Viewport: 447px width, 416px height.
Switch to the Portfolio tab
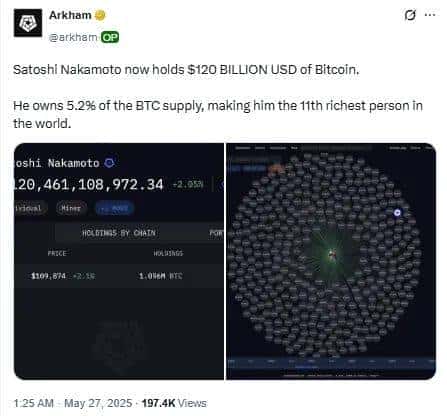coord(216,233)
